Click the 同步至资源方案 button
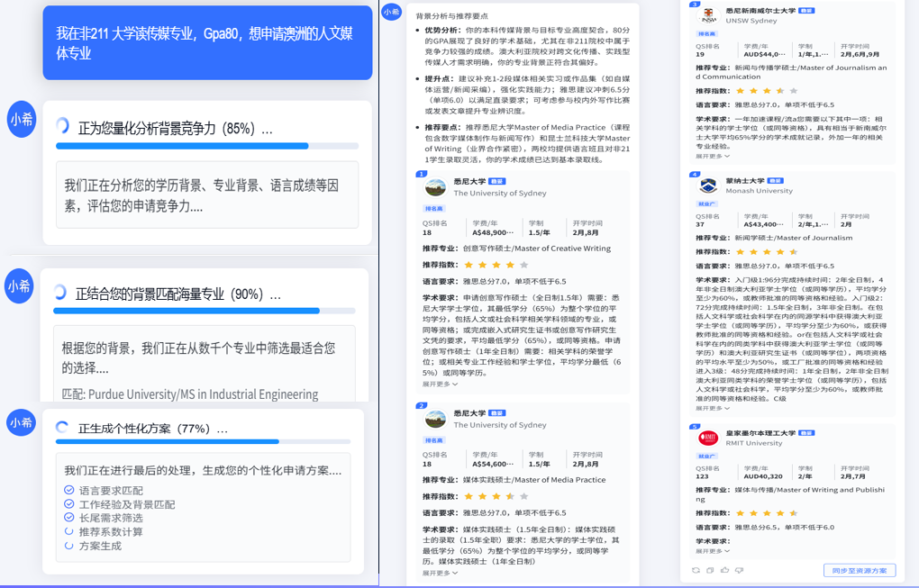The height and width of the screenshot is (588, 919). pos(860,570)
